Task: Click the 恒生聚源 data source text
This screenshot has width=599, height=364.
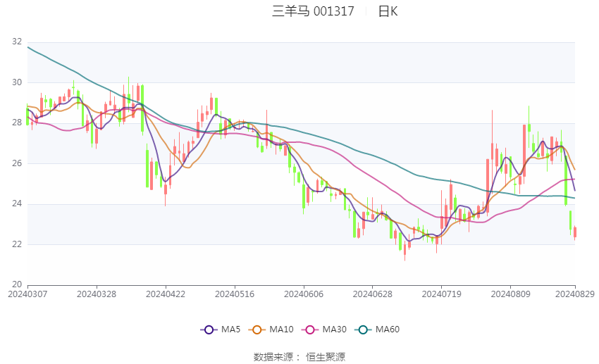Action: tap(326, 357)
